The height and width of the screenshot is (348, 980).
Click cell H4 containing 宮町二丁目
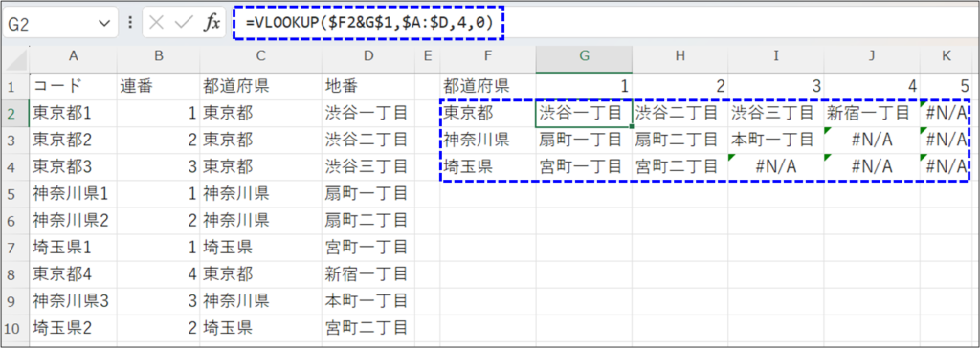pos(680,166)
